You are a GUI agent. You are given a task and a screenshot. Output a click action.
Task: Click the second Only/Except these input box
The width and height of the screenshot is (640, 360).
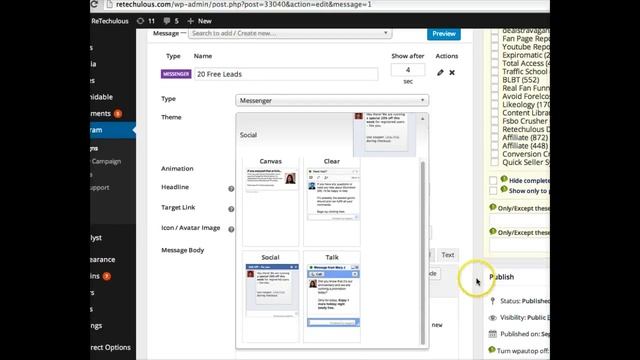(x=520, y=244)
